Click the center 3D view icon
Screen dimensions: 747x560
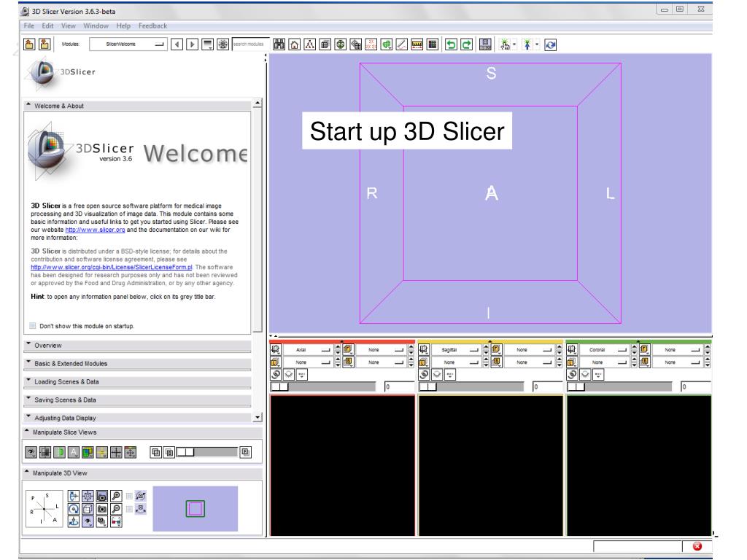click(88, 496)
